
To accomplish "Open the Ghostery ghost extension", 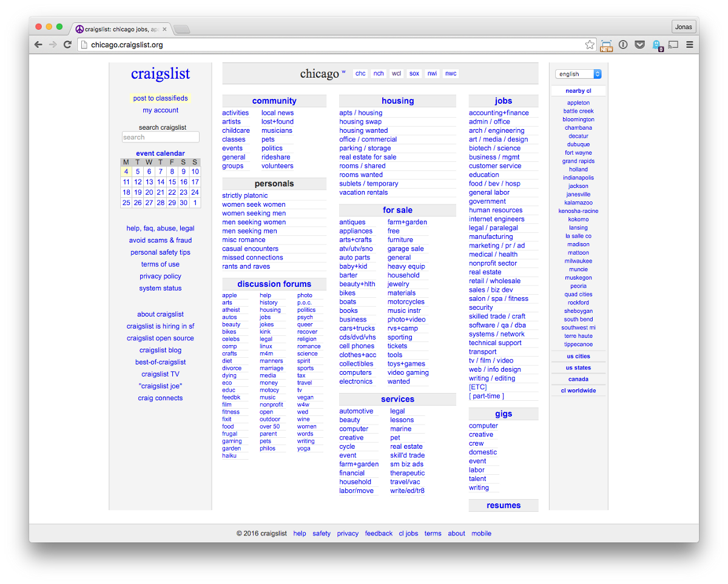I will [656, 45].
